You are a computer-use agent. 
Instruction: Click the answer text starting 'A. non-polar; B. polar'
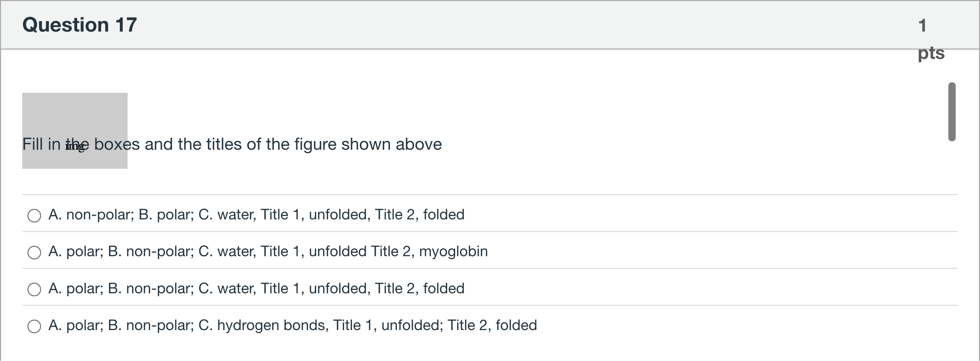click(x=256, y=215)
